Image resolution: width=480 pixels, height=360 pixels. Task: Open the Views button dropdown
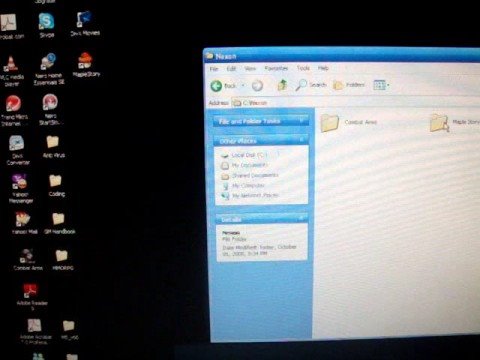click(381, 85)
